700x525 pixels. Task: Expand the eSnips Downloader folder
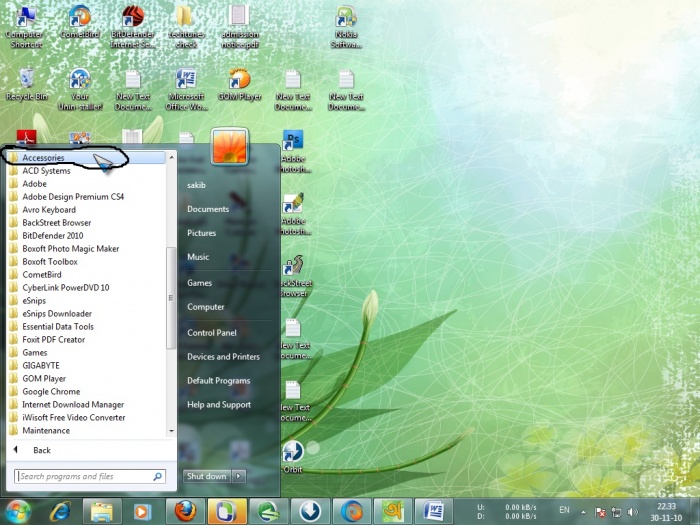point(87,313)
